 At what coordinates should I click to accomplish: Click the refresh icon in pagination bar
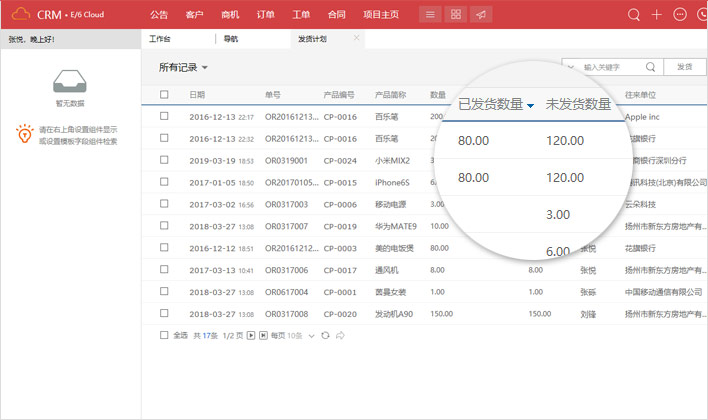[324, 336]
